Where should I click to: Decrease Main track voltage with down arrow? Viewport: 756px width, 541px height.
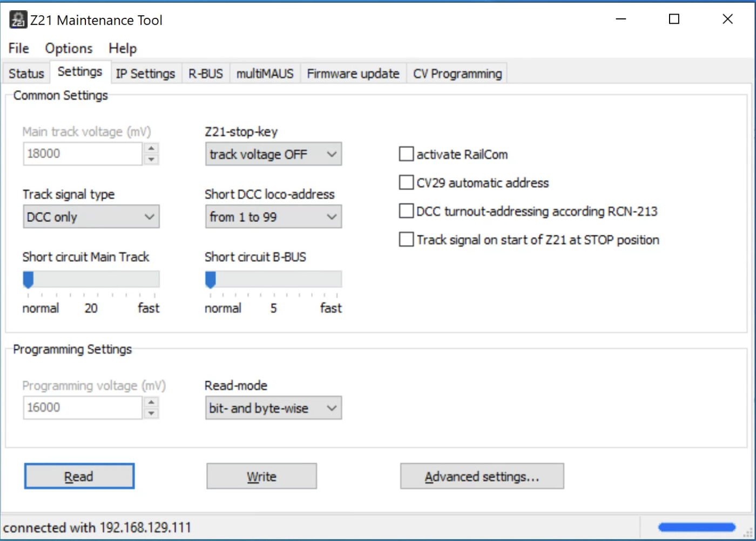coord(152,159)
